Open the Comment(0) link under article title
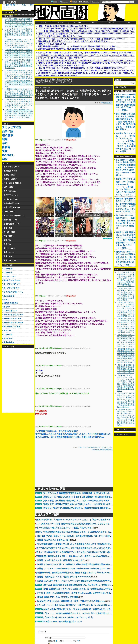 [x=107, y=103]
